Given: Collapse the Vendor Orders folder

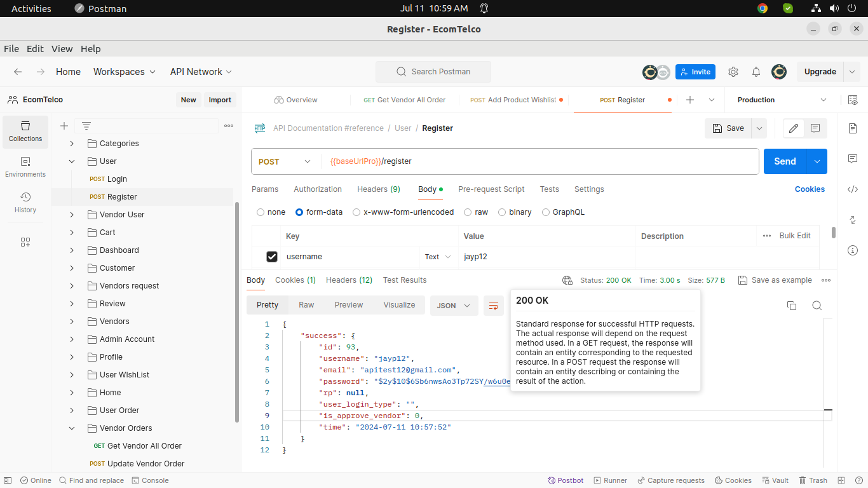Looking at the screenshot, I should coord(72,428).
